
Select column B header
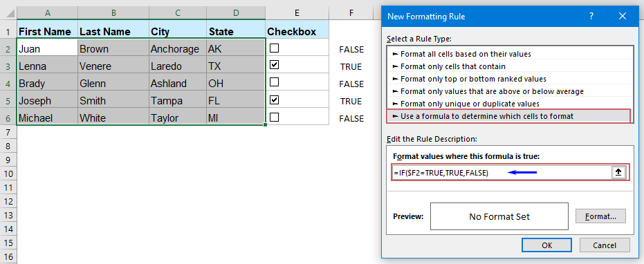[x=113, y=12]
